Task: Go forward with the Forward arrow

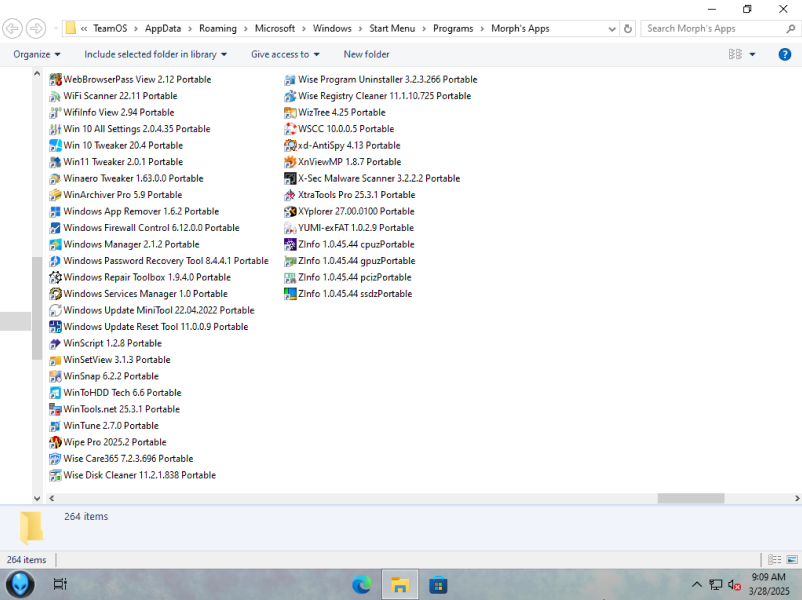Action: [x=35, y=28]
